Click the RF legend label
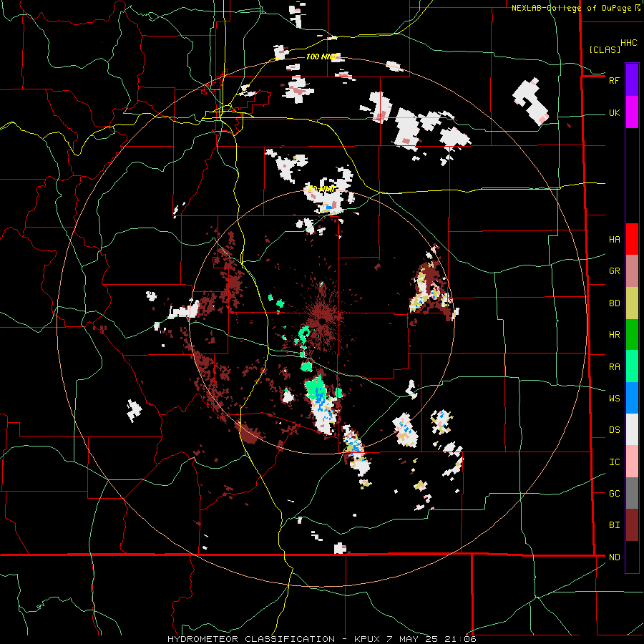 614,80
